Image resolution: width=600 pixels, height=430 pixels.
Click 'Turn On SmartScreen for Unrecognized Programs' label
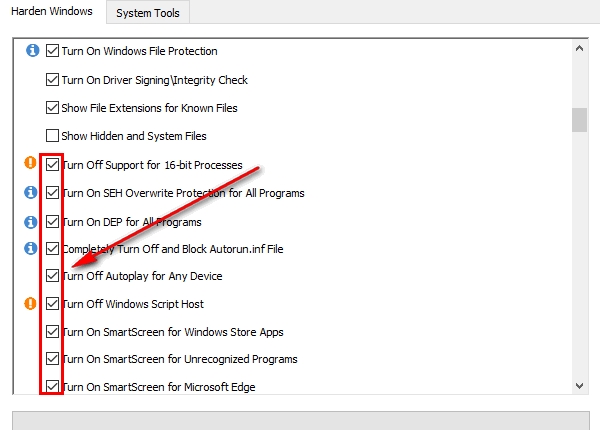point(180,359)
